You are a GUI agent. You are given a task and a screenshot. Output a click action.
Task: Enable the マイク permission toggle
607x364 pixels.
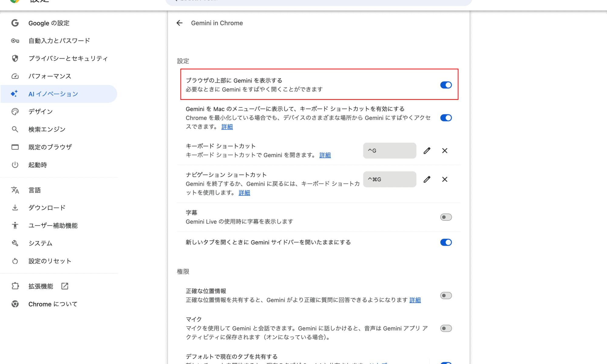(x=446, y=328)
